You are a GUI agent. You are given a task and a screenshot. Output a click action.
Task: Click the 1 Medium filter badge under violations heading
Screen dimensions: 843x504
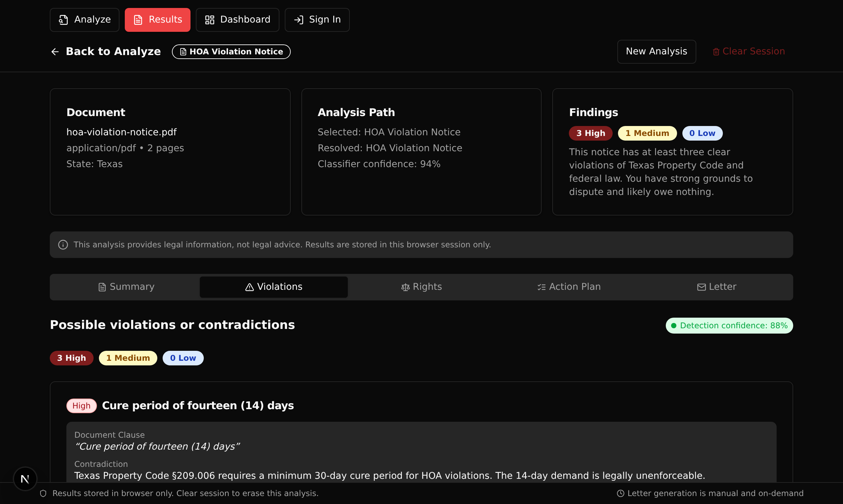(x=128, y=358)
